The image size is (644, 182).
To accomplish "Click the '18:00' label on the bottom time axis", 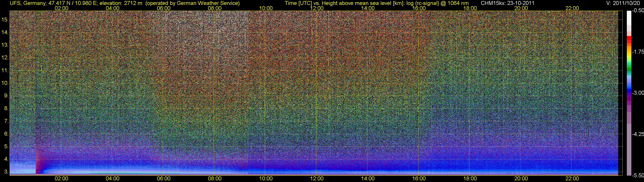I will coord(470,179).
